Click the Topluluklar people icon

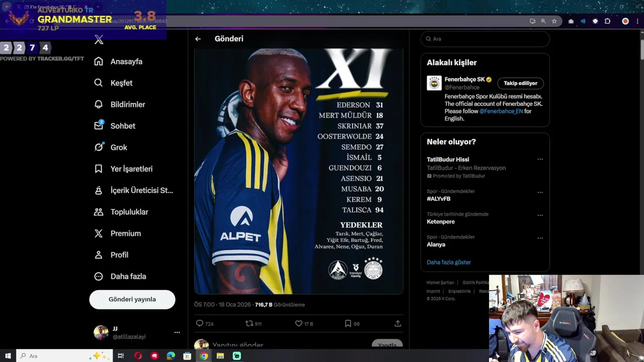[x=99, y=212]
